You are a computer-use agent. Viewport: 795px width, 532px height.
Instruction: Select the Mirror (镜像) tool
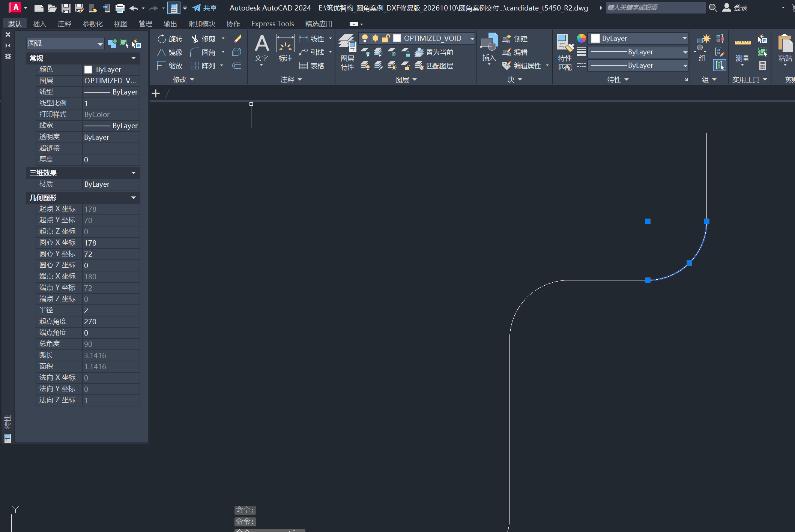click(170, 52)
